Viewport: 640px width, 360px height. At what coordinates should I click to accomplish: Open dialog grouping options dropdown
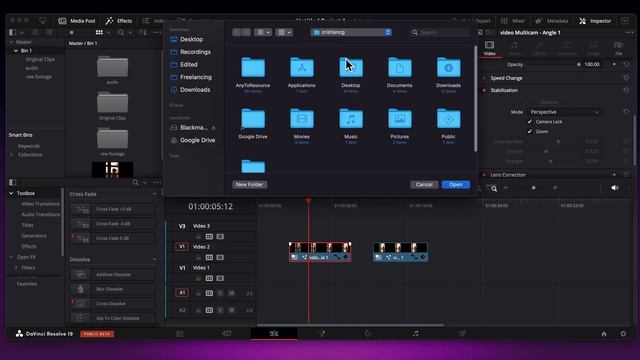(x=284, y=32)
